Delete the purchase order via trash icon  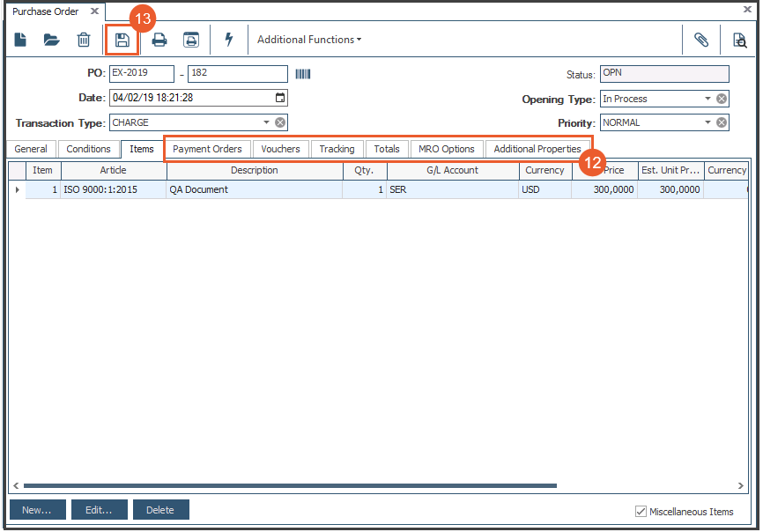pyautogui.click(x=84, y=40)
